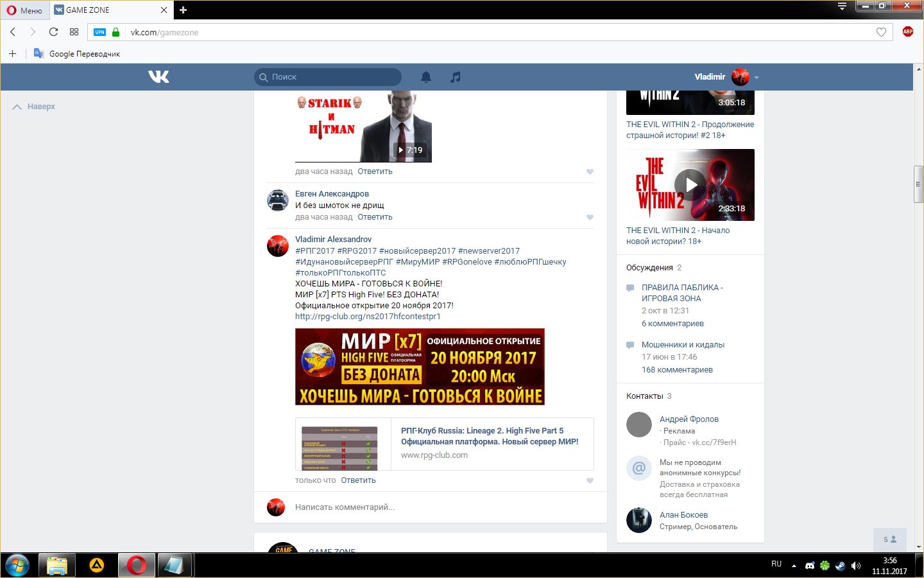Open VK music player note icon
The image size is (924, 578).
[x=456, y=77]
